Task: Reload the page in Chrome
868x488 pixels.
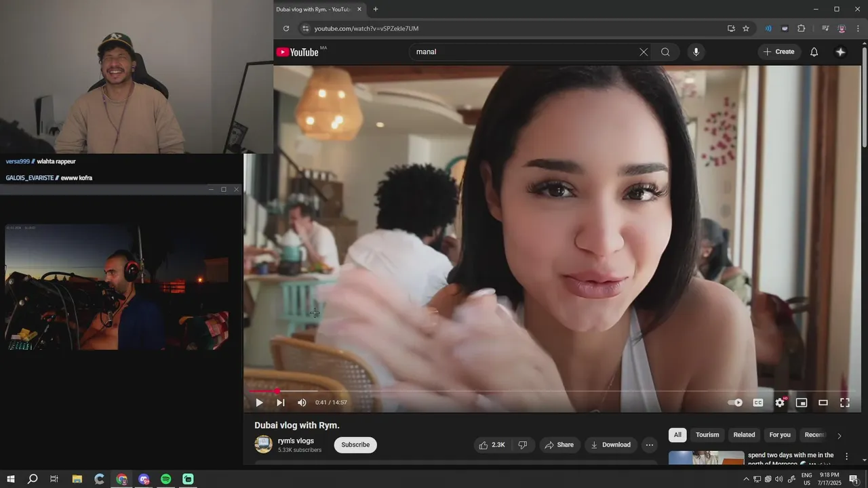Action: coord(286,28)
